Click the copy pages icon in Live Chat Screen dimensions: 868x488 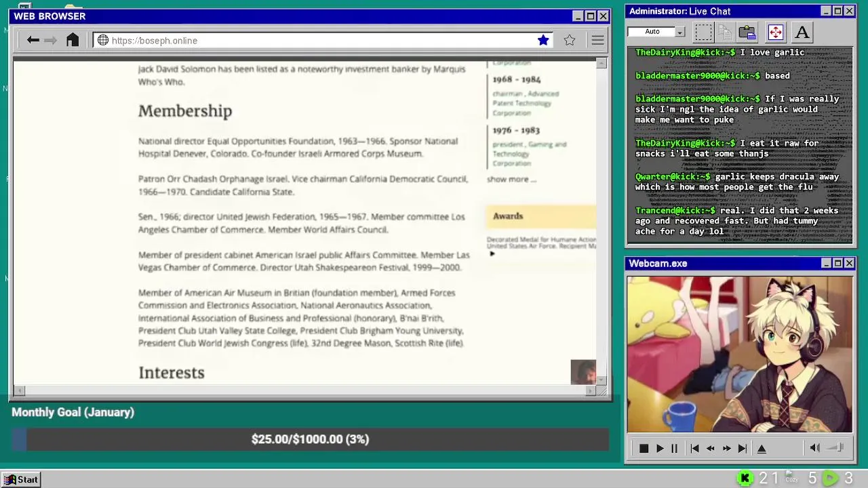(x=725, y=32)
